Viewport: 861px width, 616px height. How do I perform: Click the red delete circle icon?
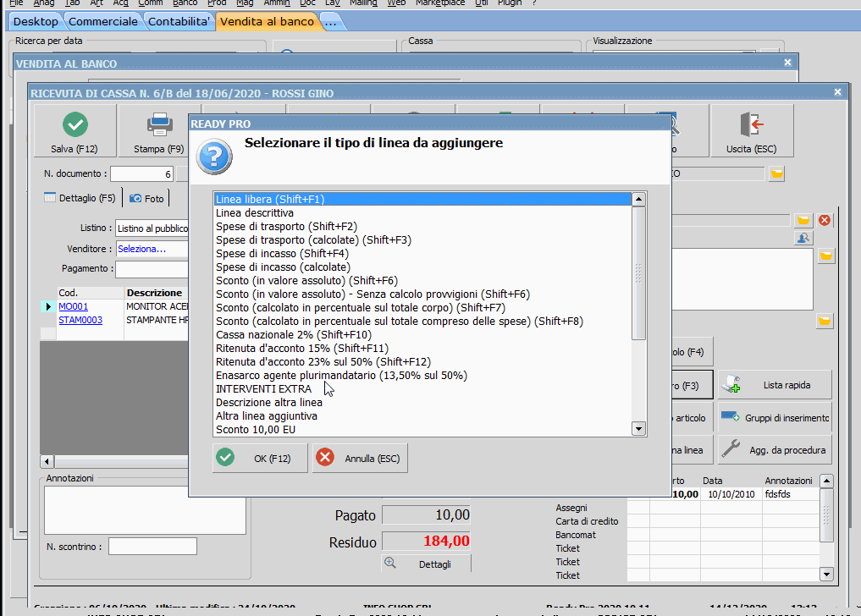coord(825,220)
